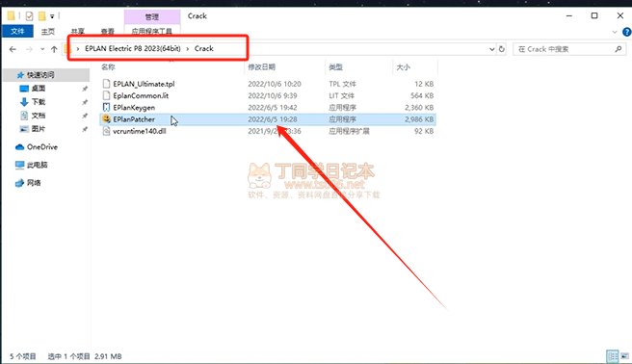This screenshot has width=632, height=364.
Task: Click the EPLAN Electric P8 2023(64bit) breadcrumb
Action: (133, 48)
